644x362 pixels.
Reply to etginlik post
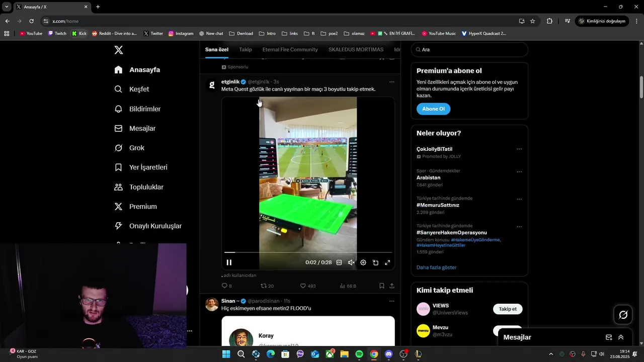[x=226, y=286]
